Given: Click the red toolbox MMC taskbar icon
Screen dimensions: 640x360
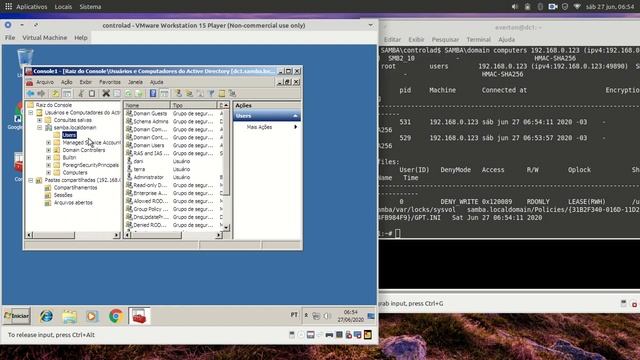Looking at the screenshot, I should pos(139,316).
